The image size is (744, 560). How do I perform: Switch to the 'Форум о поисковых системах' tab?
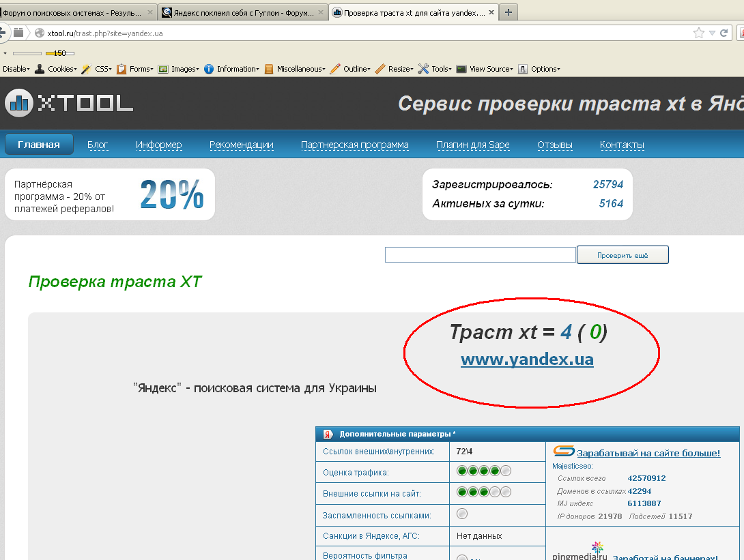click(x=72, y=13)
